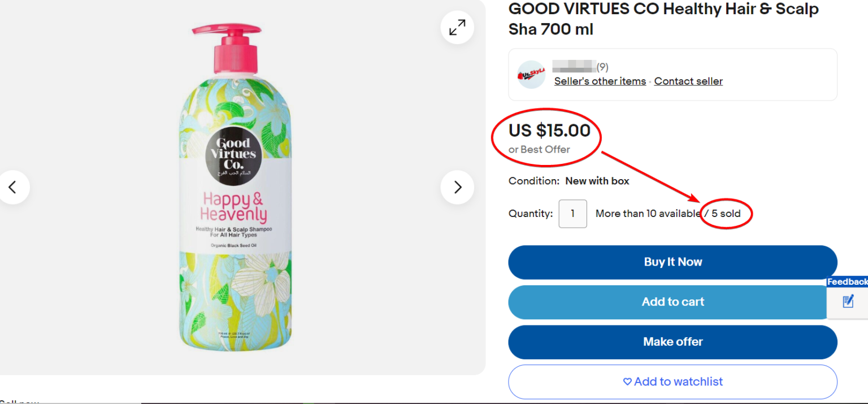Expand the product image to full view
This screenshot has height=404, width=868.
pos(457,27)
